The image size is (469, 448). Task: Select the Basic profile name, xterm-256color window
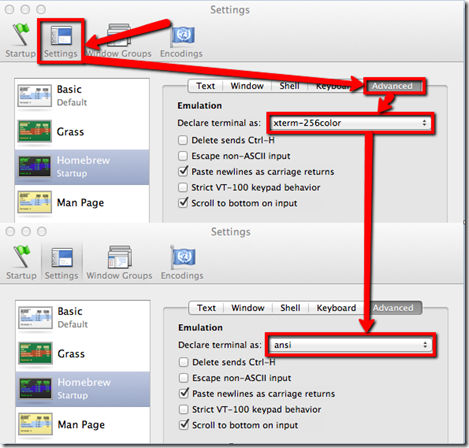click(x=69, y=89)
